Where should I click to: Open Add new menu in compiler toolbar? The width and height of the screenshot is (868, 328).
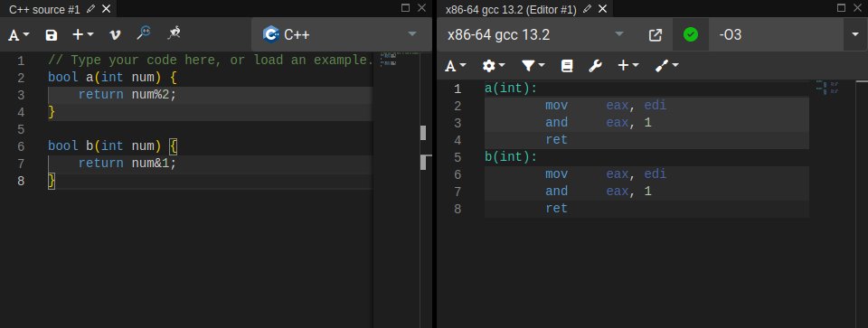click(628, 66)
